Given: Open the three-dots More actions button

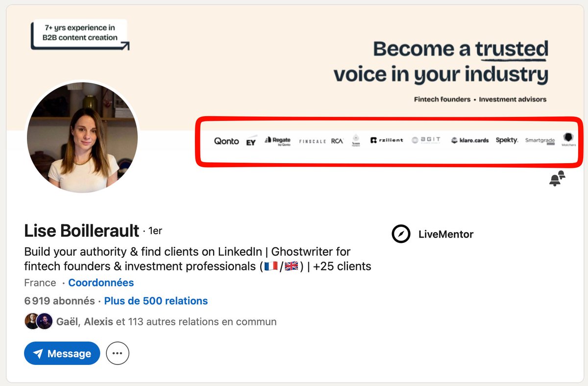Looking at the screenshot, I should [x=118, y=353].
